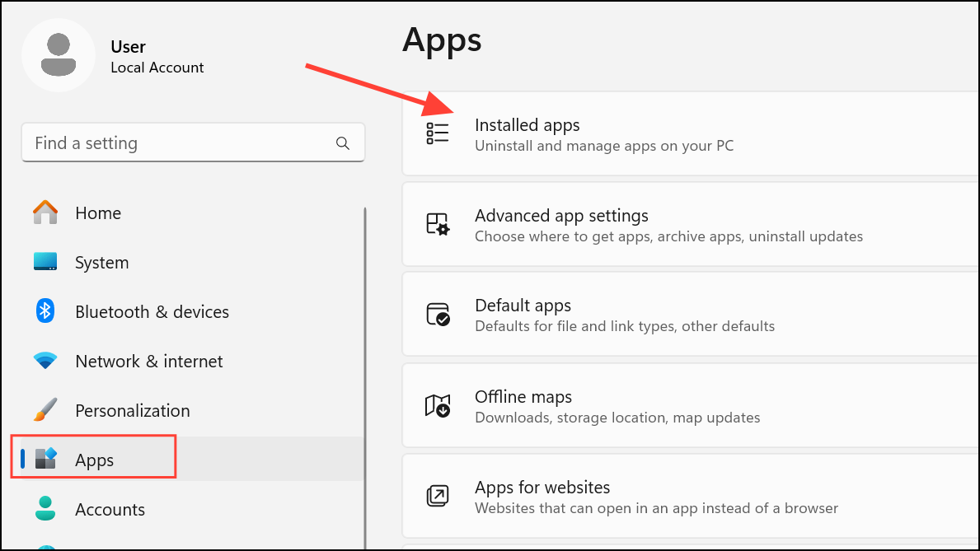Click the Find a setting search field

point(165,142)
